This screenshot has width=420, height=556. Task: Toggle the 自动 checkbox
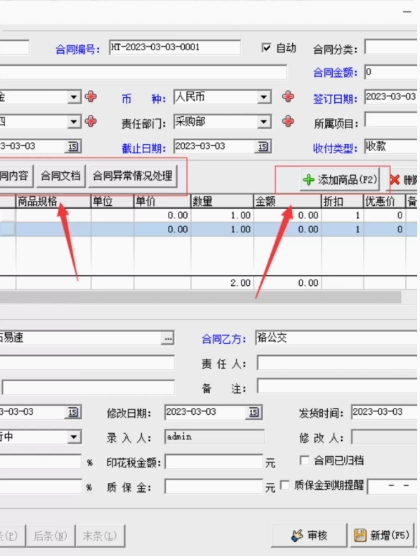point(266,48)
